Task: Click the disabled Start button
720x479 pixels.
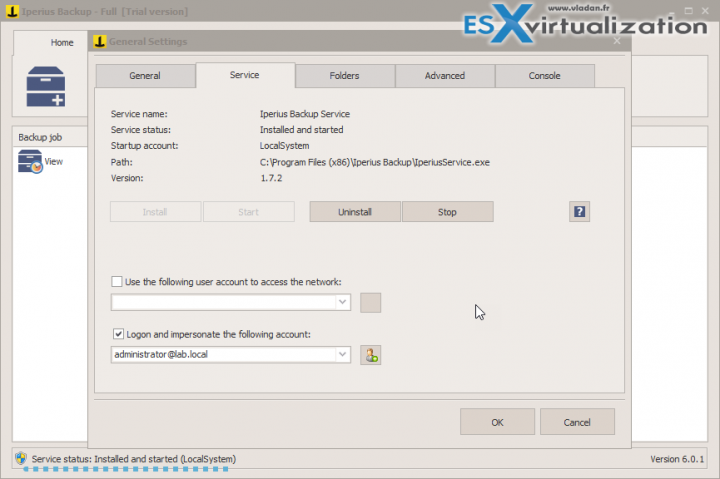Action: coord(248,212)
